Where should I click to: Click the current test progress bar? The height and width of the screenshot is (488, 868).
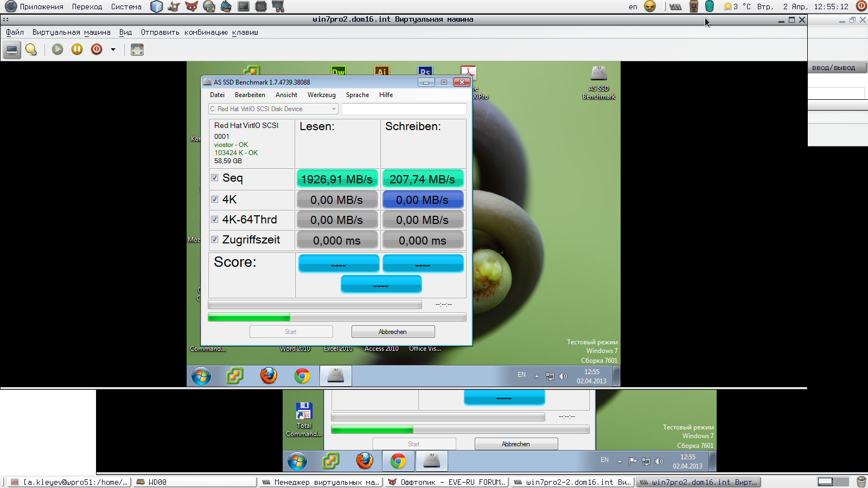(x=315, y=305)
